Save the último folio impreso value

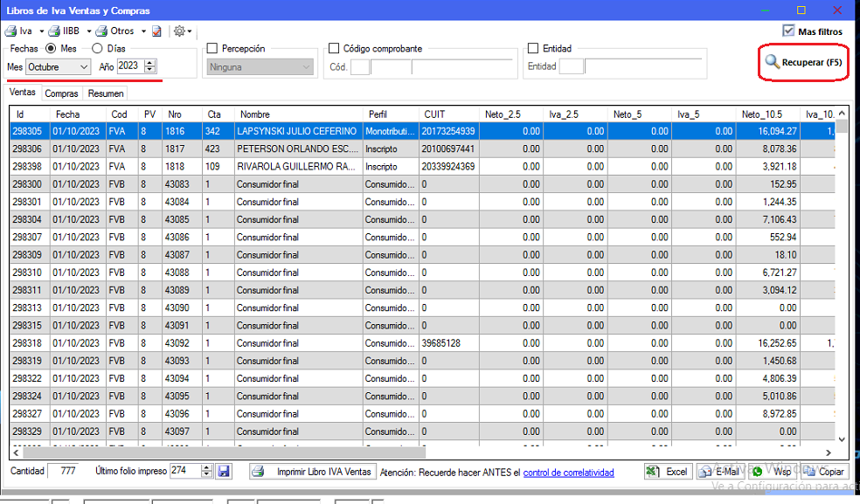(224, 472)
